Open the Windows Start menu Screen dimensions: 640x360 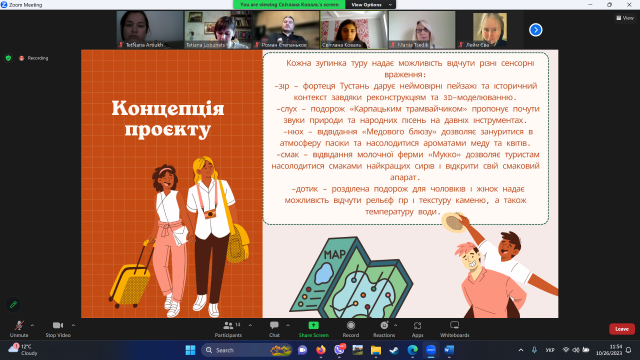click(x=190, y=350)
